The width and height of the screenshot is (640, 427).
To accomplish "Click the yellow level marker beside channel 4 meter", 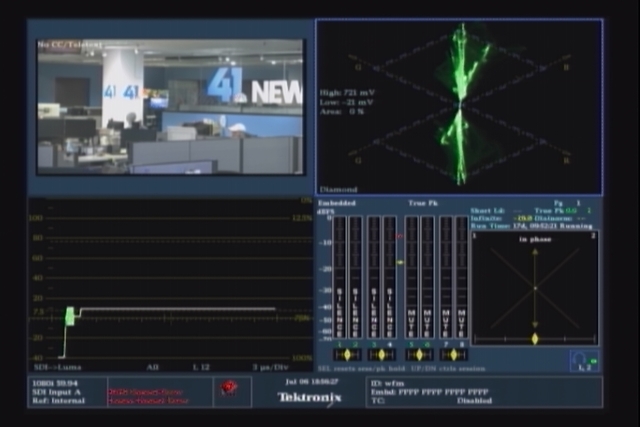I will pyautogui.click(x=400, y=262).
